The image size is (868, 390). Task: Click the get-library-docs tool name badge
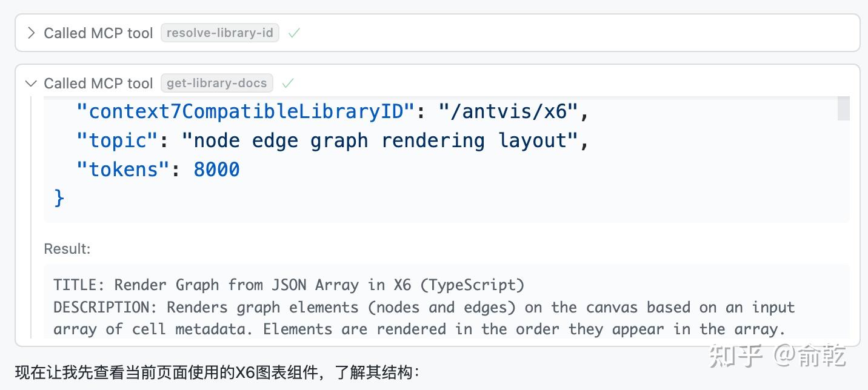[x=216, y=83]
